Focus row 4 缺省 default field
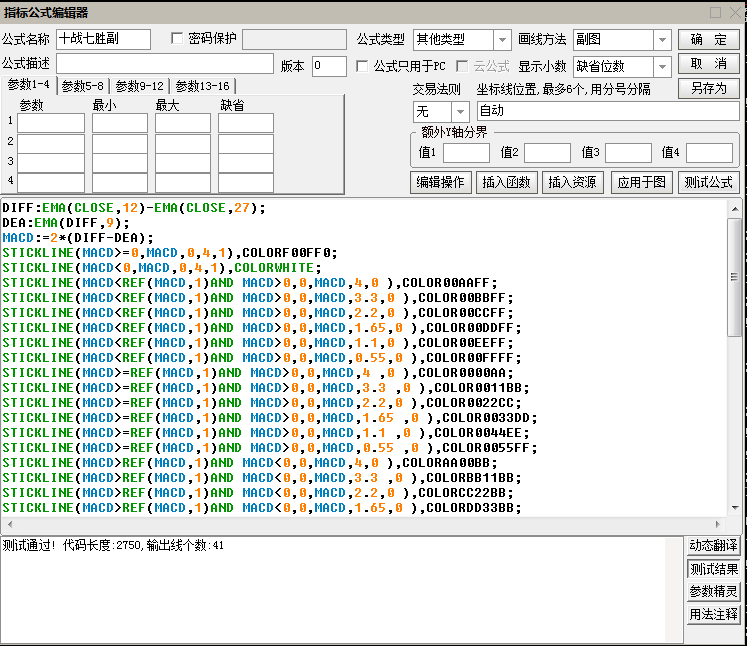Viewport: 747px width, 646px height. 246,183
